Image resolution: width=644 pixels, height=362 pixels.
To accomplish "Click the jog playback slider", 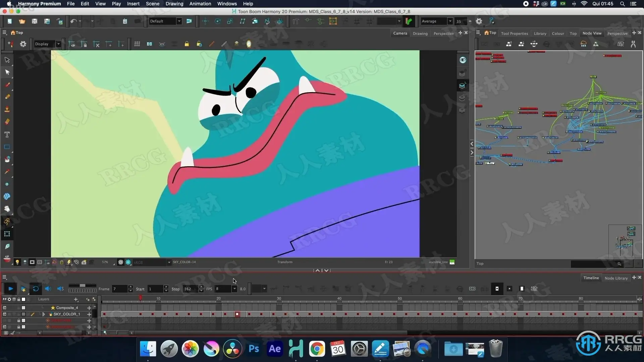I will tap(82, 289).
